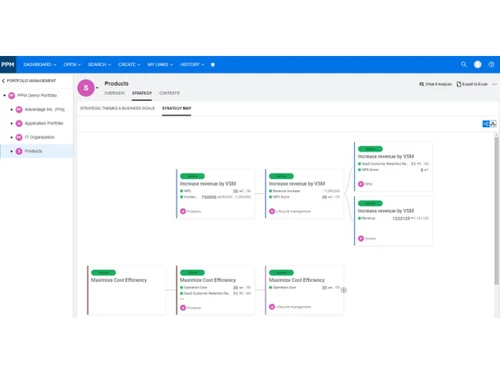Open the IT Organization tree item
Viewport: 500px width, 375px height.
[39, 137]
